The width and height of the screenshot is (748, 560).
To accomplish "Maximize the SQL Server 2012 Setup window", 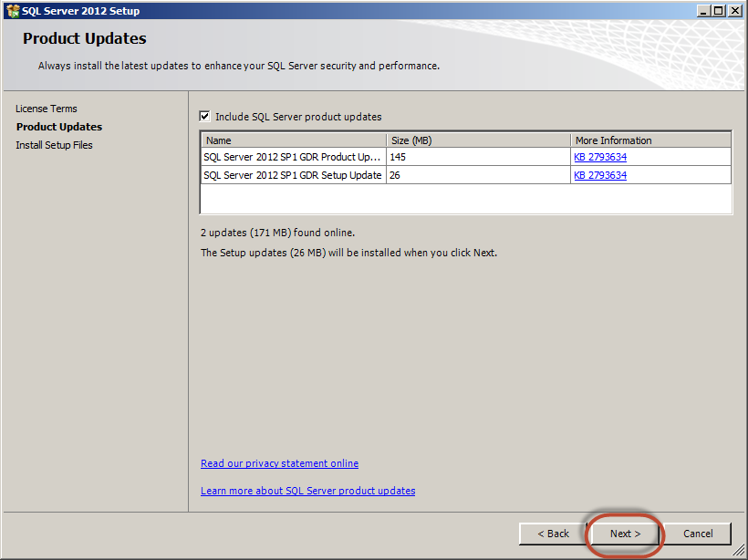I will coord(719,11).
